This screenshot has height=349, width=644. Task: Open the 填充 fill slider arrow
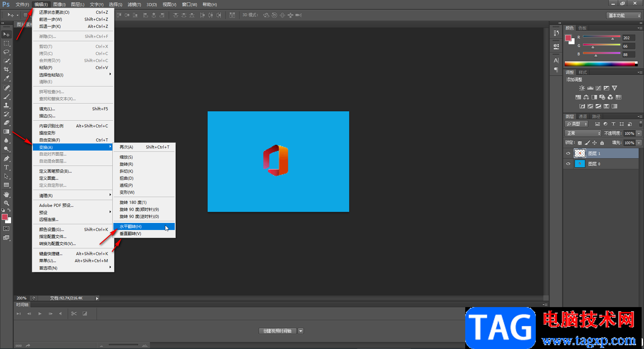[x=639, y=143]
